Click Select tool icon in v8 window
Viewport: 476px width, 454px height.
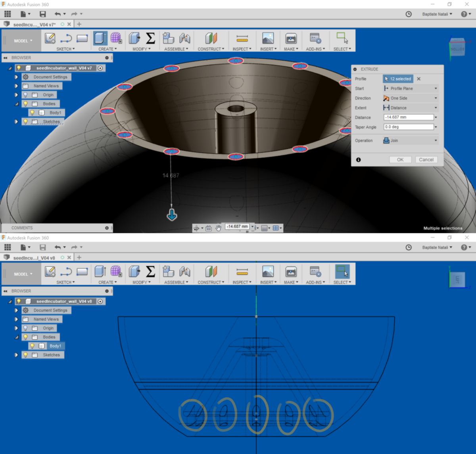(x=342, y=271)
